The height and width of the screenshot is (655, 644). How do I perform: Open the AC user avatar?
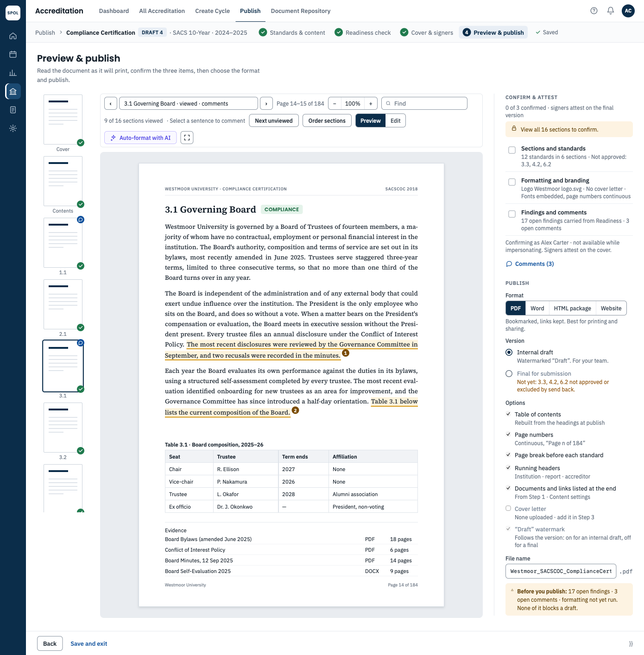pyautogui.click(x=628, y=11)
